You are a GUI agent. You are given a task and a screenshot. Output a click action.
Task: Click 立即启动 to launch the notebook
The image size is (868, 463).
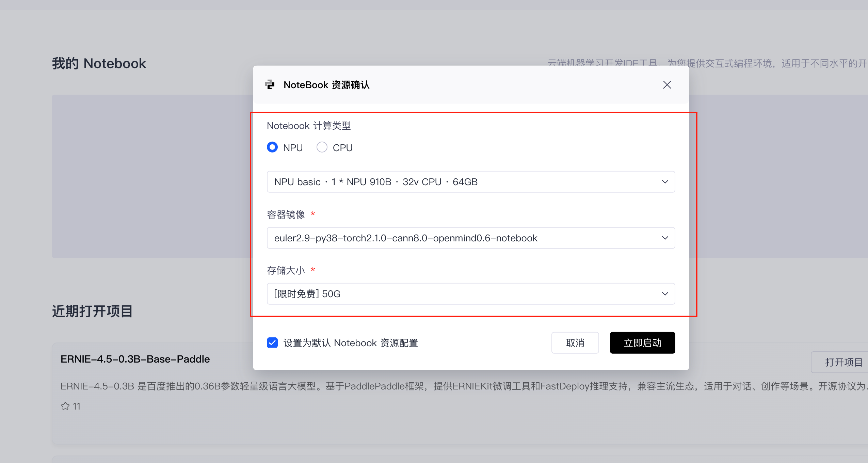[642, 343]
